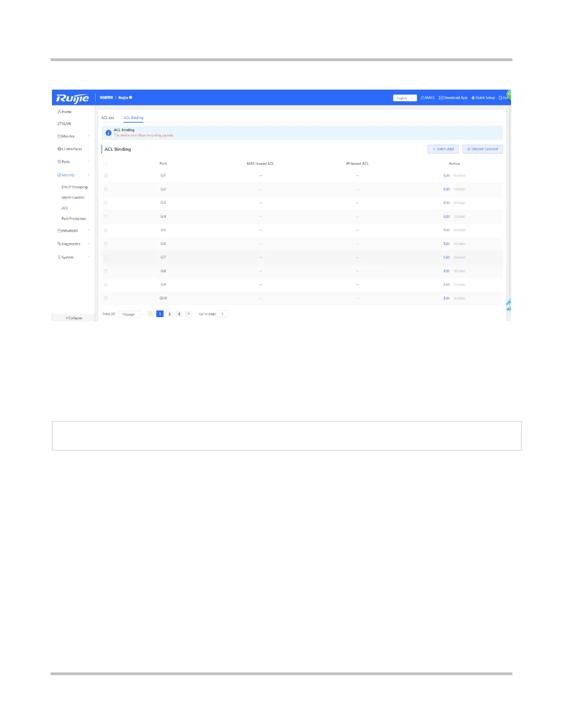Check the Gi4 row checkbox
563x728 pixels.
point(105,216)
